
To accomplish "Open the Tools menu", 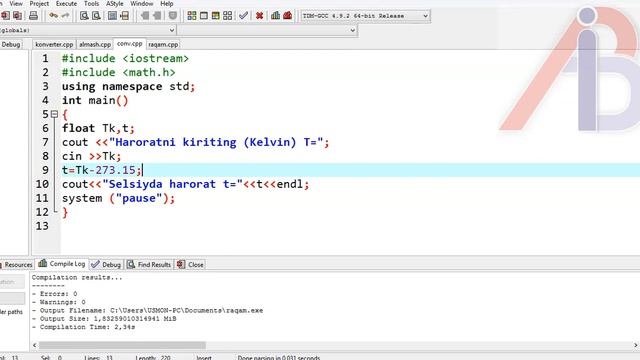I will pyautogui.click(x=91, y=4).
